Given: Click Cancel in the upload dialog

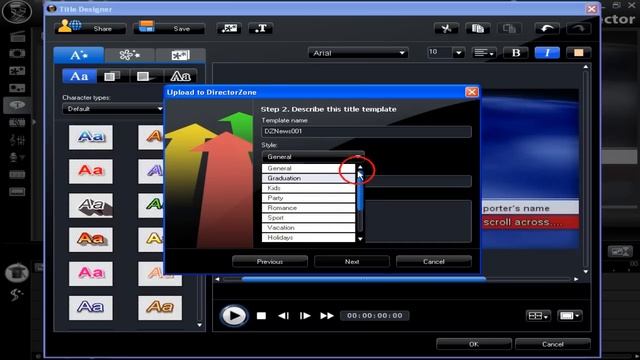Looking at the screenshot, I should coord(433,262).
